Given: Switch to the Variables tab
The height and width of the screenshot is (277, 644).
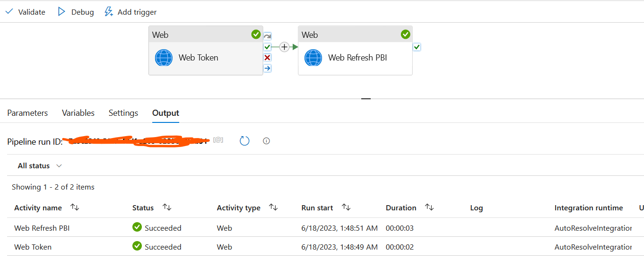Looking at the screenshot, I should coord(78,113).
